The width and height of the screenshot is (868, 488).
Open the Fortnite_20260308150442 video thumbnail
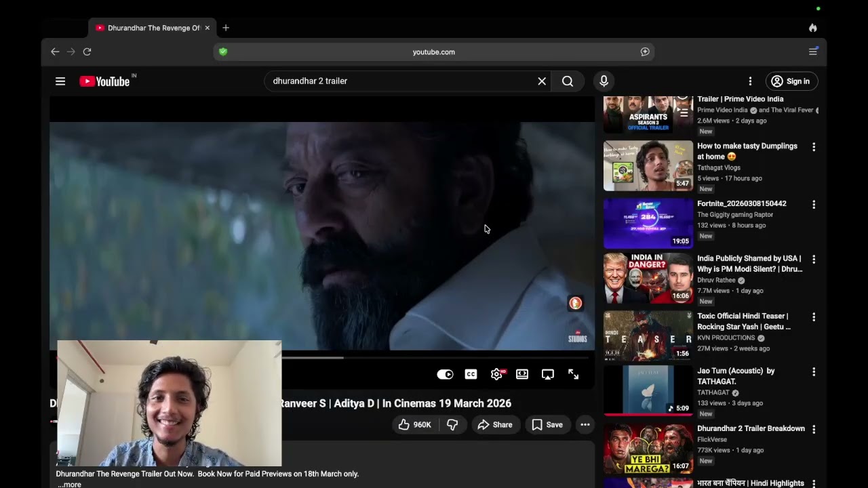pyautogui.click(x=648, y=223)
